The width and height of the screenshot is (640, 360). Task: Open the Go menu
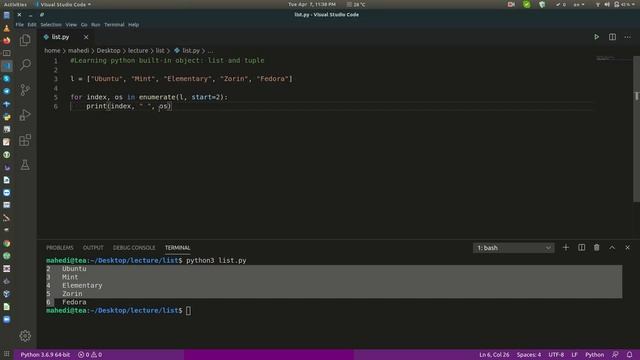pos(84,24)
